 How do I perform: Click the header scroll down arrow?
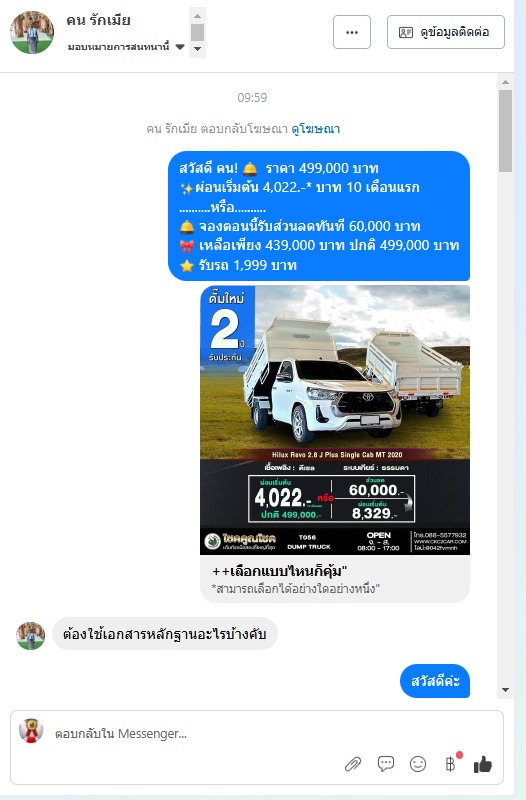click(x=197, y=49)
